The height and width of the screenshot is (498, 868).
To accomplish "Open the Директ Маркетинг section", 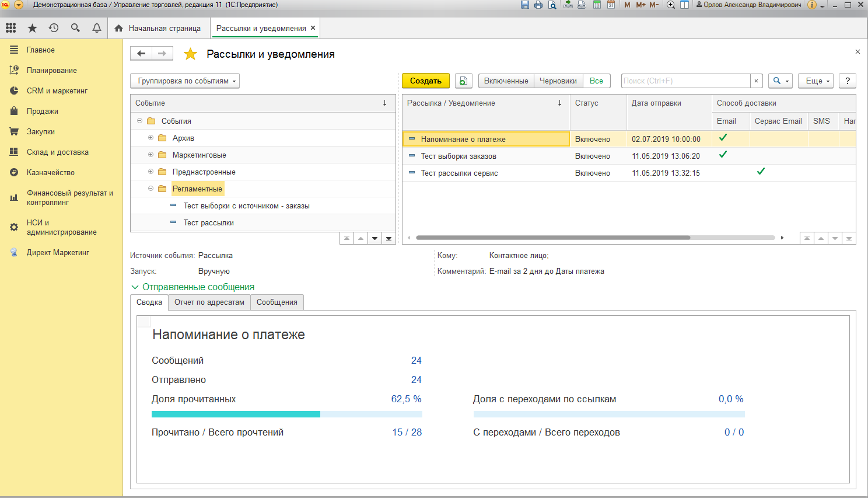I will (58, 253).
